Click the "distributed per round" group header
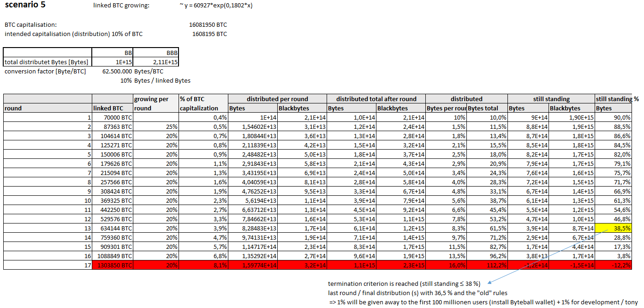 coord(277,99)
